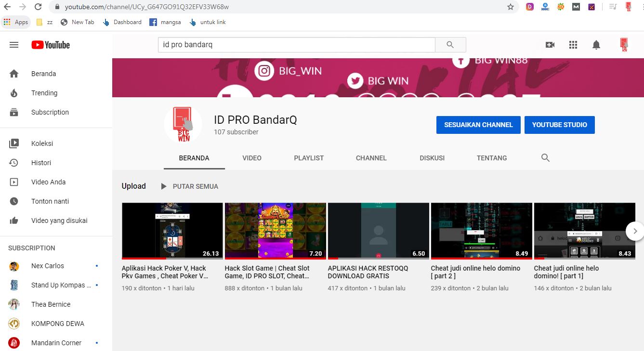Viewport: 644px width, 351px height.
Task: Switch to the CHANNEL tab
Action: pos(371,158)
